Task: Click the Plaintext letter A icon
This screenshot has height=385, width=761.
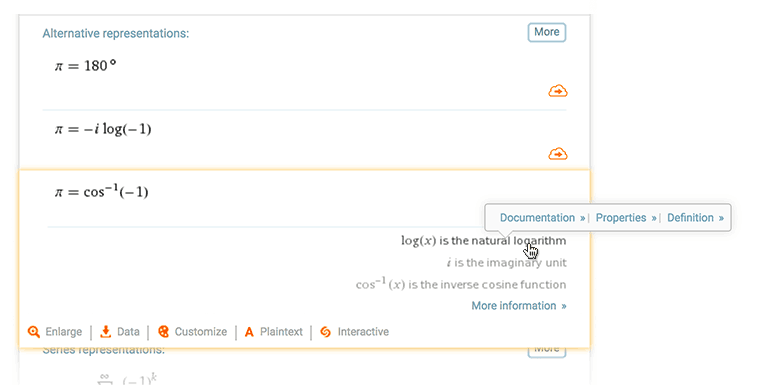Action: [x=249, y=332]
